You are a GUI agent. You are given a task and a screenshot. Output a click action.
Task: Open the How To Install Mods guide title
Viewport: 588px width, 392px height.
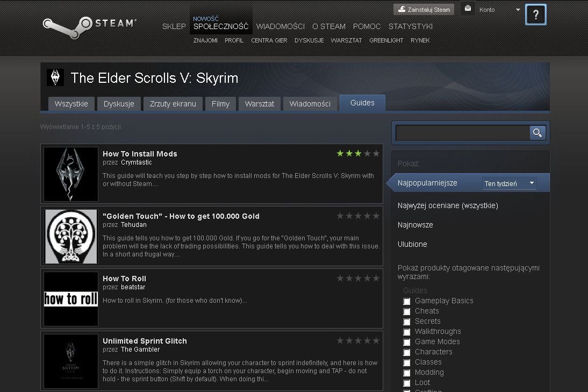pos(140,154)
